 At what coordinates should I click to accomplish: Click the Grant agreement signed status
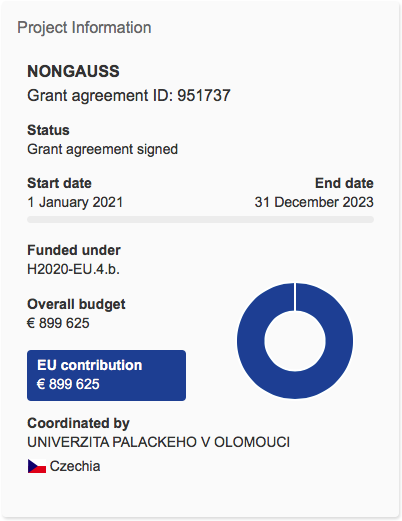coord(102,149)
